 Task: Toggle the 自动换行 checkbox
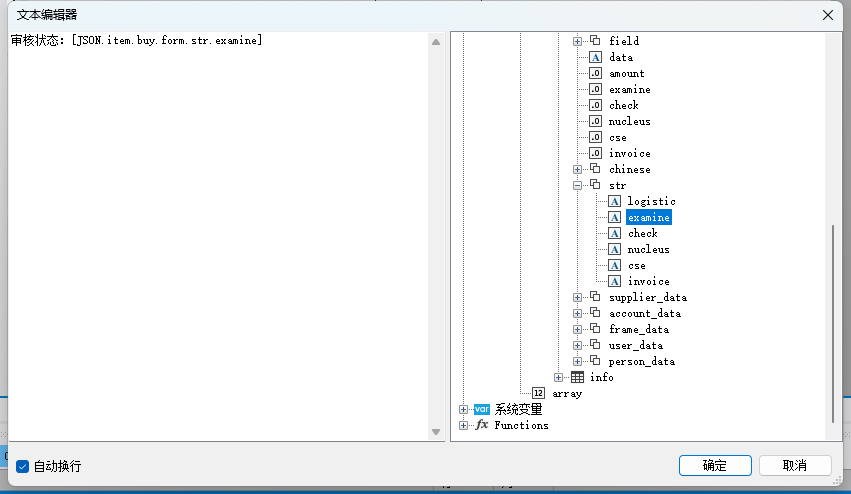pos(23,466)
